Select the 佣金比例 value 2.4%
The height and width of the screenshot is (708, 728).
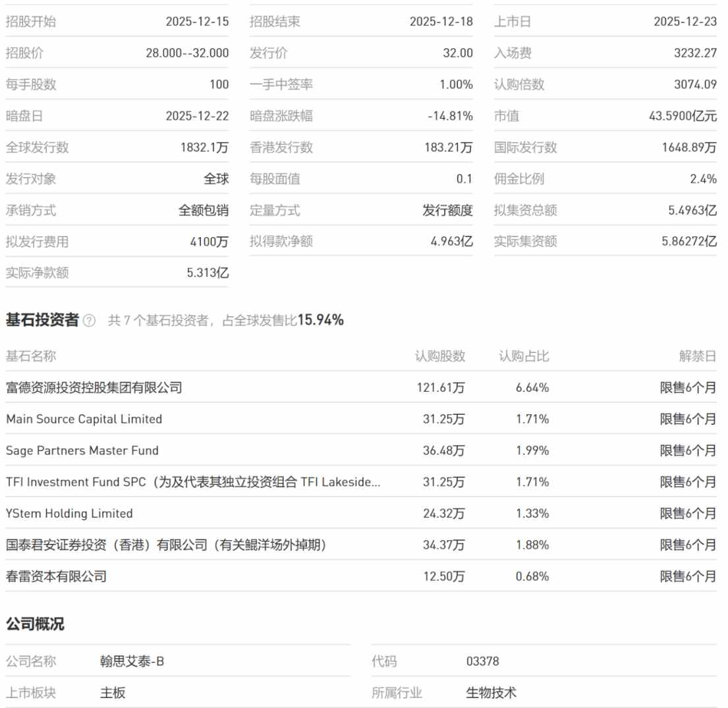[x=704, y=178]
